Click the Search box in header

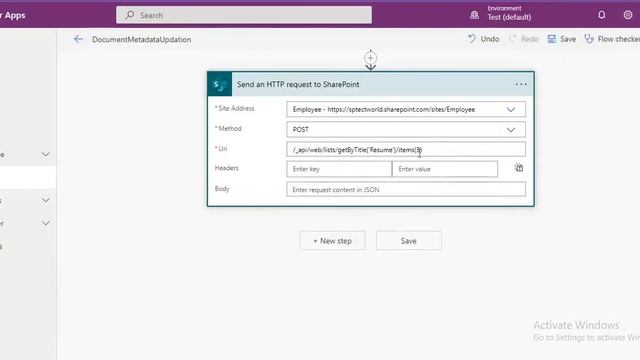(244, 15)
